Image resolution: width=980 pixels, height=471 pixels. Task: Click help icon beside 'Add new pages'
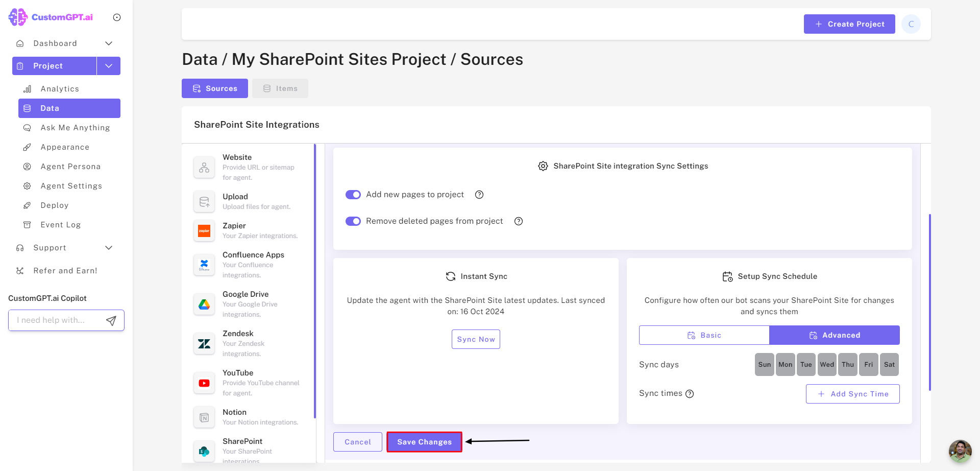(479, 195)
